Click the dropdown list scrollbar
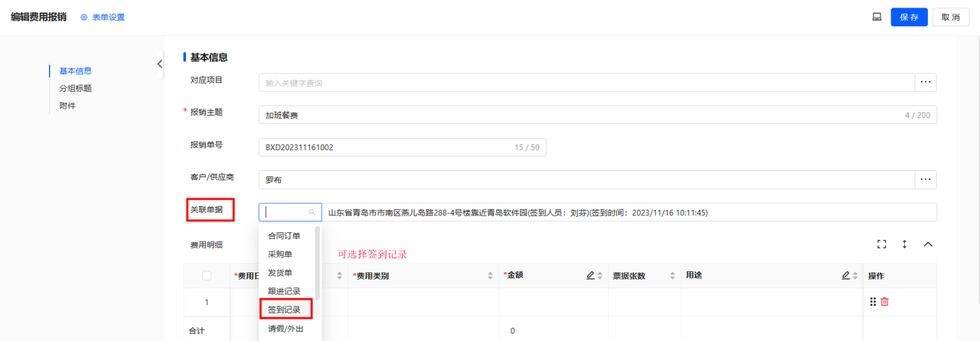The height and width of the screenshot is (341, 980). (318, 264)
